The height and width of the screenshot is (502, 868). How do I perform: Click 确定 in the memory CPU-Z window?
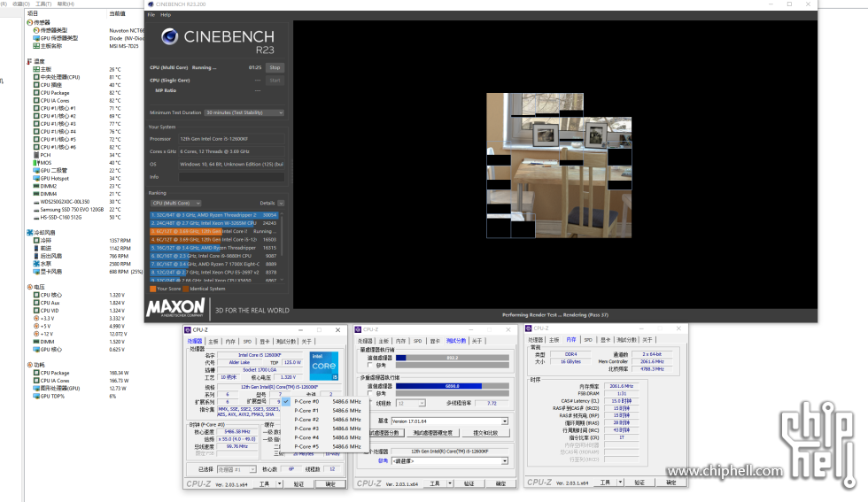(671, 483)
